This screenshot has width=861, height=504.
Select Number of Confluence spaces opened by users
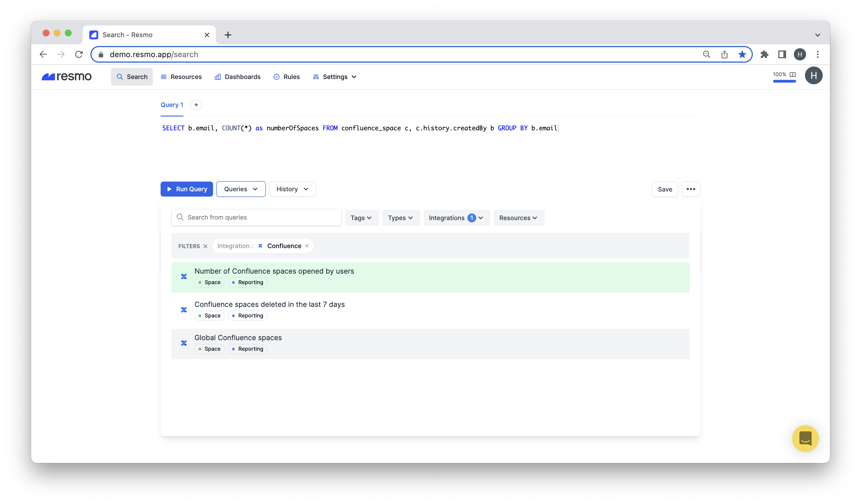point(430,277)
